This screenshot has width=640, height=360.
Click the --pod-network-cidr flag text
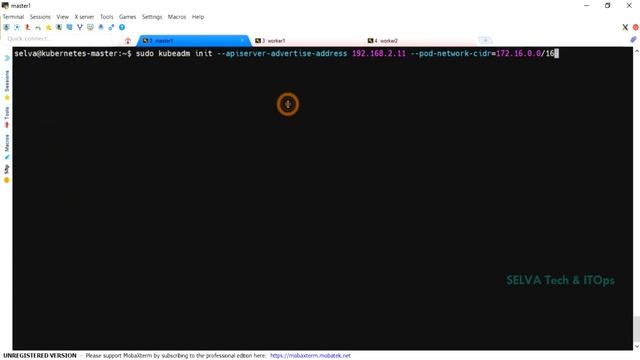(451, 53)
